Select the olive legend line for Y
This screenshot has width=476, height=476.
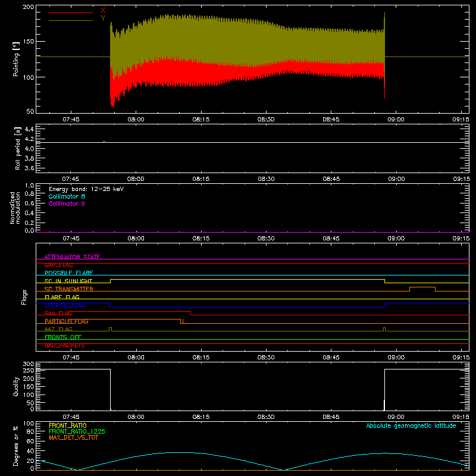click(x=71, y=21)
